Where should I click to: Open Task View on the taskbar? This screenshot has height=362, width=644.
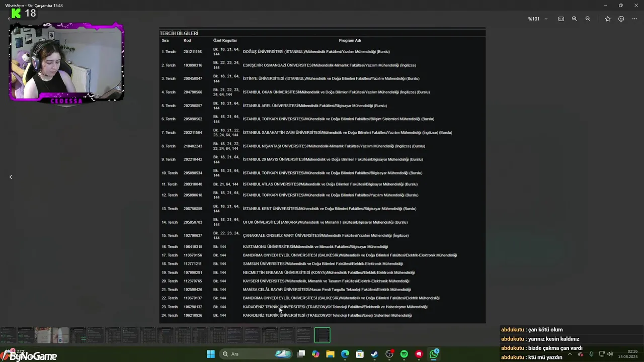(301, 354)
